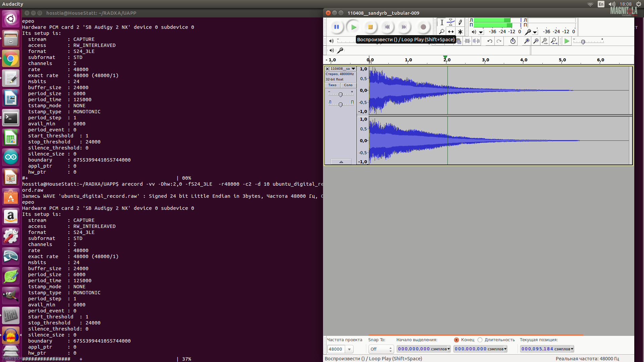The width and height of the screenshot is (644, 362).
Task: Pause playback in Audacity
Action: click(336, 27)
